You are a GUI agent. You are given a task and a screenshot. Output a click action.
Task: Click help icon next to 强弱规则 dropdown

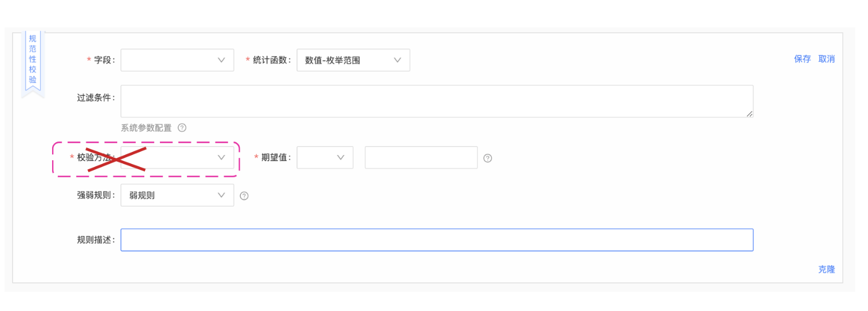pyautogui.click(x=244, y=196)
